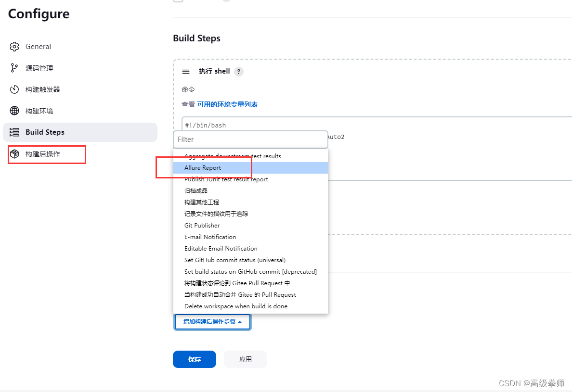
Task: Click the 保存 save button
Action: point(195,359)
